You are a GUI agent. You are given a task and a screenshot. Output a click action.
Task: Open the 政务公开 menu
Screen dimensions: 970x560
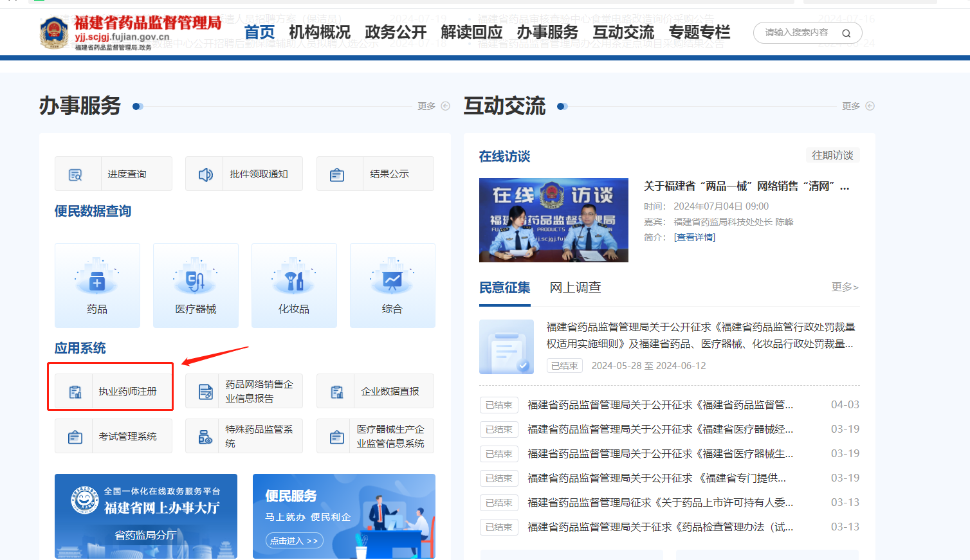(x=396, y=32)
